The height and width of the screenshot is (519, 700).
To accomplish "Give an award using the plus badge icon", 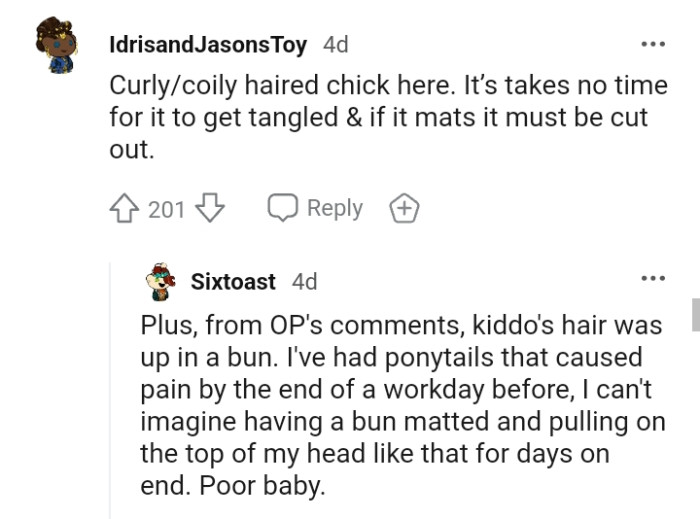I will pyautogui.click(x=403, y=209).
